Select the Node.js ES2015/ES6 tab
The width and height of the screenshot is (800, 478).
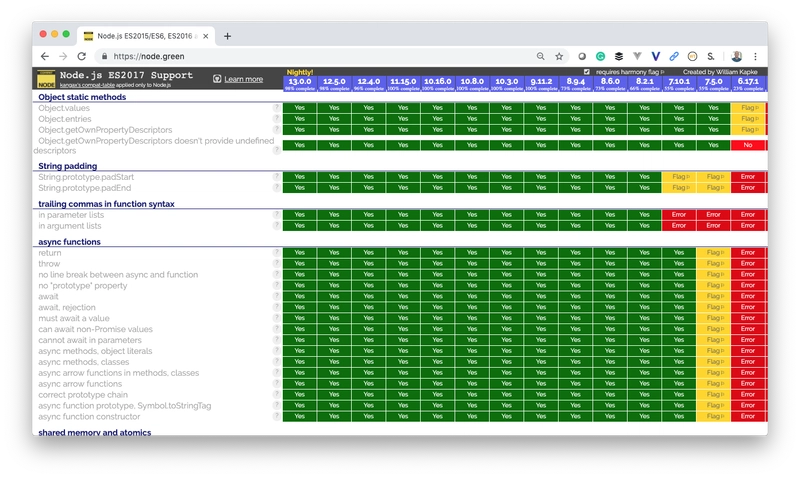[x=140, y=35]
